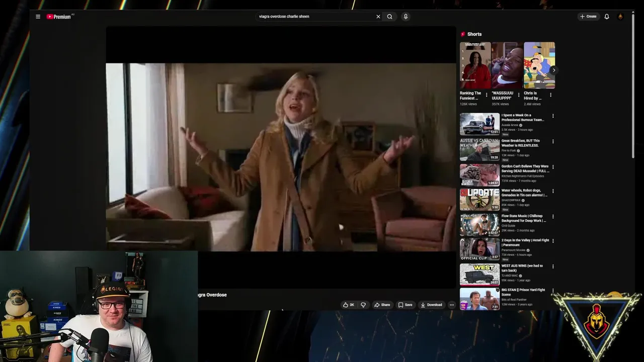This screenshot has height=362, width=644.
Task: Visit Bits of Real Panther channel
Action: [x=514, y=300]
